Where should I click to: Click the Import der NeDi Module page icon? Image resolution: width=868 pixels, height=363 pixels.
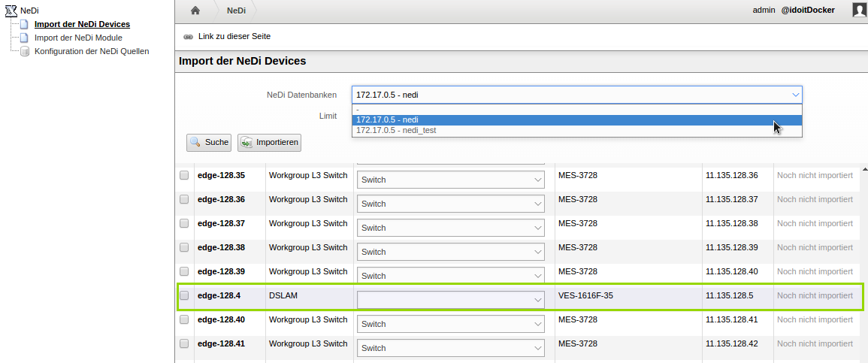point(25,38)
